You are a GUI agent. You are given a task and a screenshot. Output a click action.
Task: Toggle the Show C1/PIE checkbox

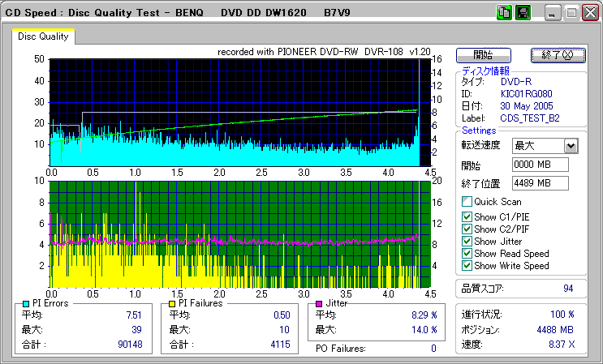[467, 216]
